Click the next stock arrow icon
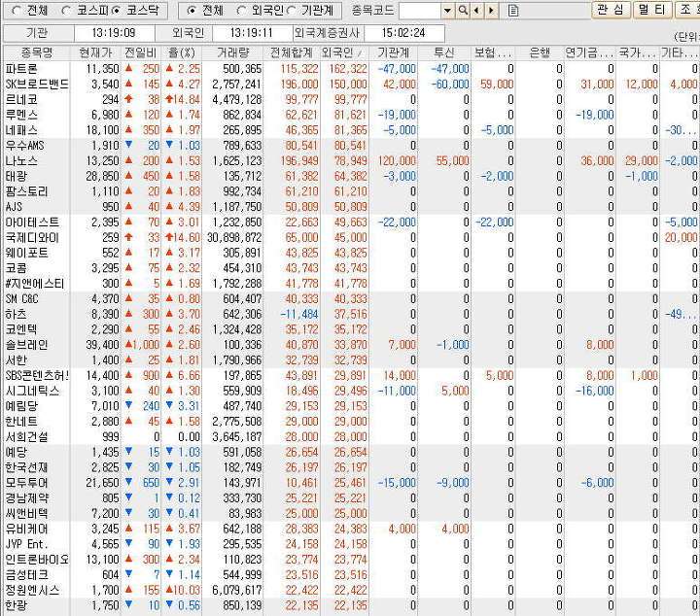The height and width of the screenshot is (616, 700). point(492,11)
